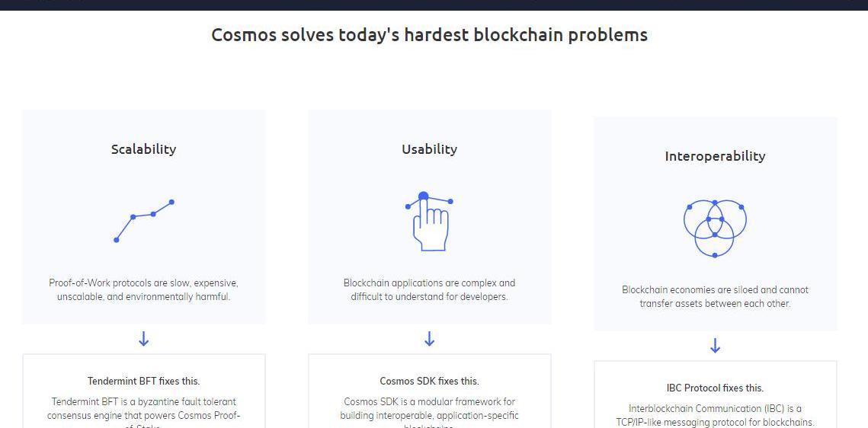868x428 pixels.
Task: Click the Blockchain applications are complex description
Action: click(429, 289)
